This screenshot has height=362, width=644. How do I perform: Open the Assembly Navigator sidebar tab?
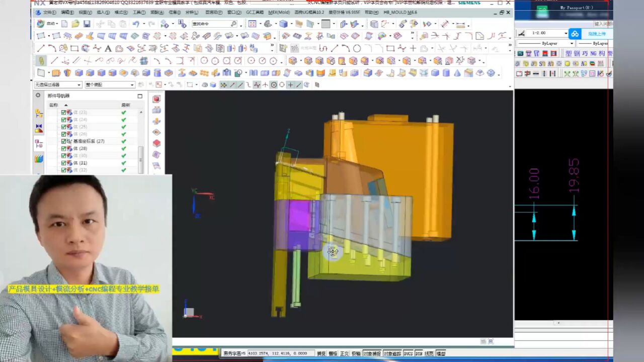coord(39,114)
